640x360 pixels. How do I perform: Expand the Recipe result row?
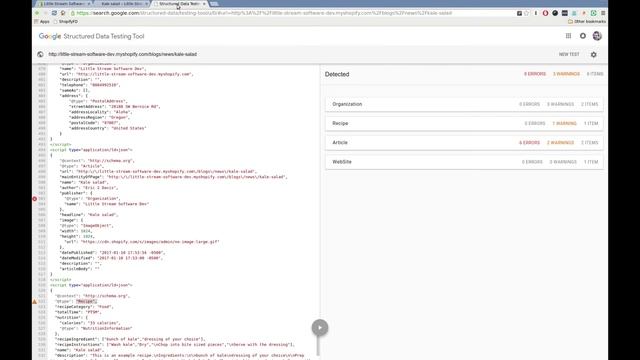tap(464, 123)
